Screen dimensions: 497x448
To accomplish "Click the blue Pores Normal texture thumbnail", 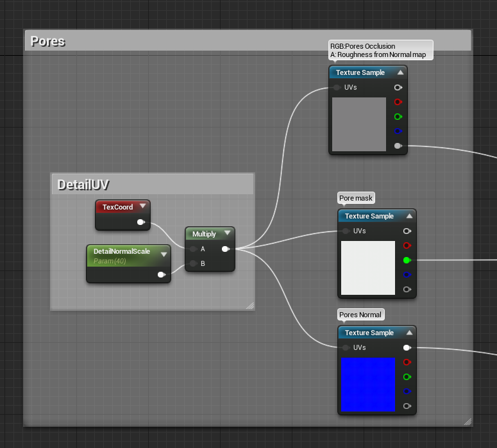I will 368,385.
